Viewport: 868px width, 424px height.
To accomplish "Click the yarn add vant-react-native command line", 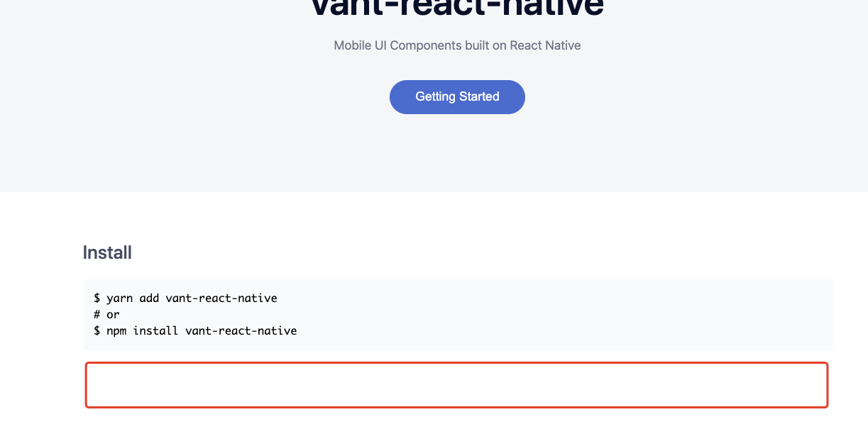I will (x=186, y=298).
